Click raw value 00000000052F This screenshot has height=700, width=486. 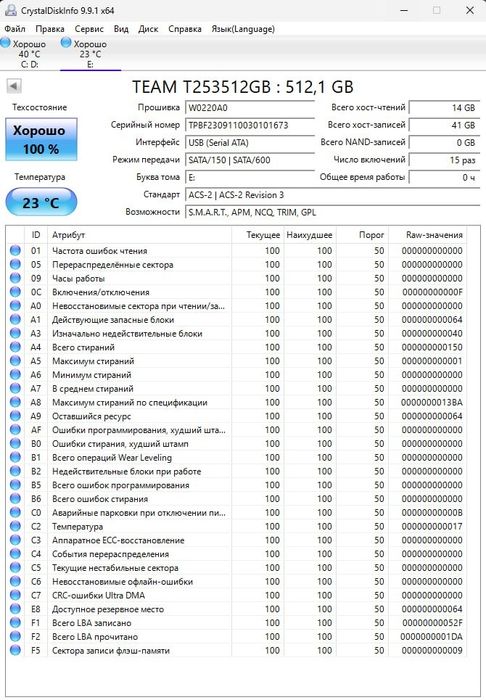point(432,623)
